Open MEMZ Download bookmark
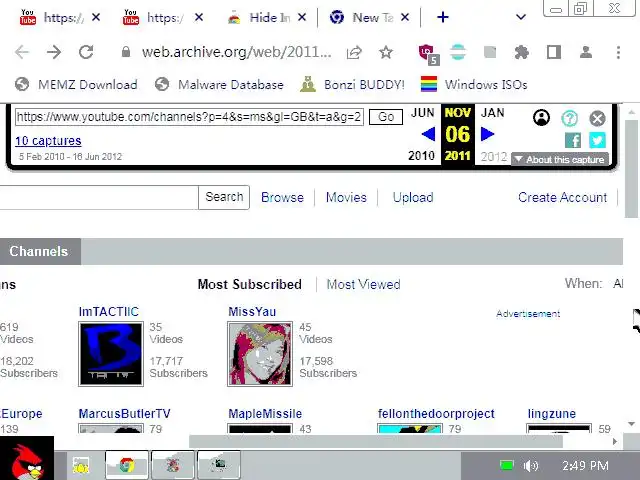The width and height of the screenshot is (640, 480). (76, 84)
